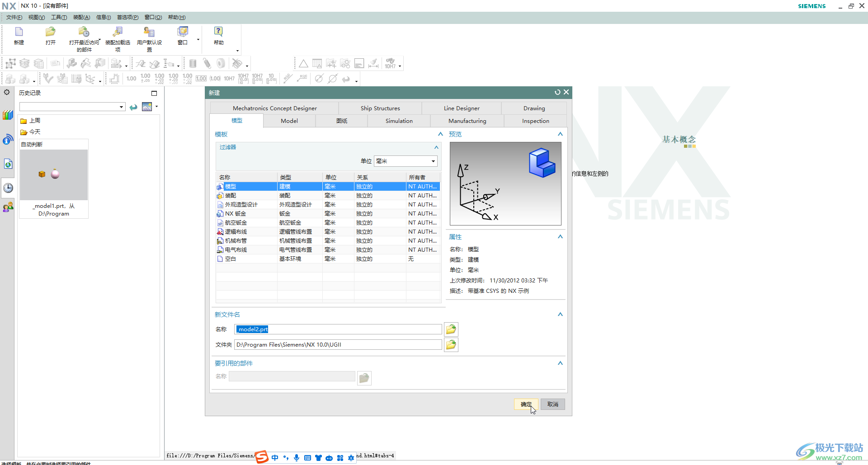Click the 窗口 toolbar icon
The width and height of the screenshot is (868, 465).
pos(183,32)
